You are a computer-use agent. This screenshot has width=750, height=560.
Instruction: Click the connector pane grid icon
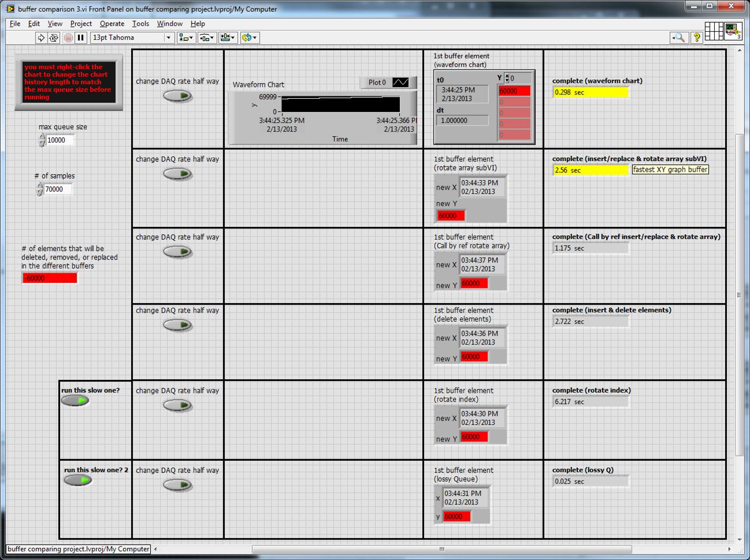point(714,31)
